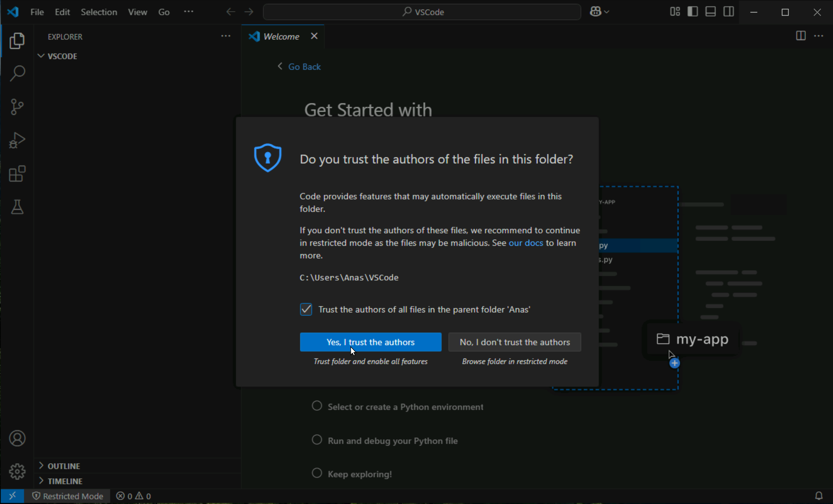Open the Search view in activity bar

17,73
